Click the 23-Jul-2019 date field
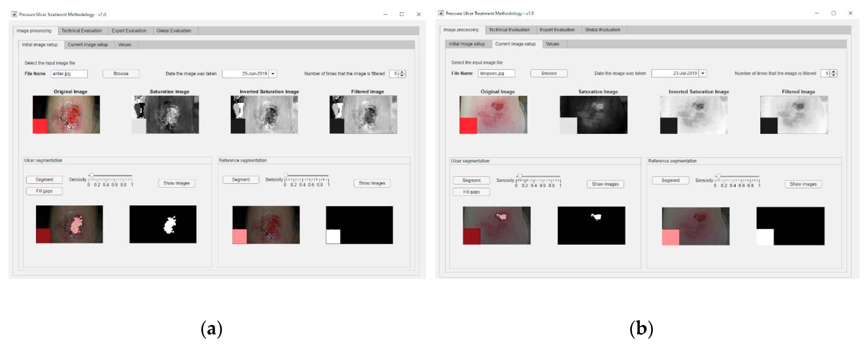The image size is (868, 346). click(x=675, y=73)
